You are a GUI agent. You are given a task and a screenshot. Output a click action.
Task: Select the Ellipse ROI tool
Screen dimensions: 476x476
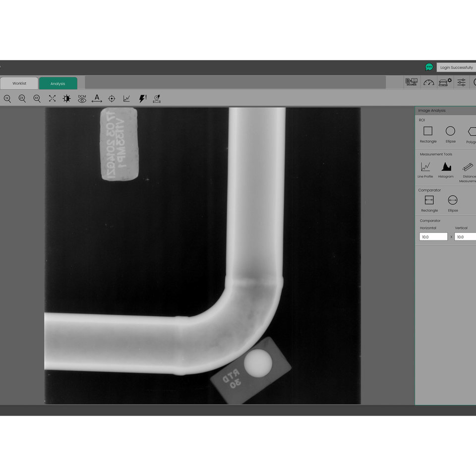click(451, 132)
